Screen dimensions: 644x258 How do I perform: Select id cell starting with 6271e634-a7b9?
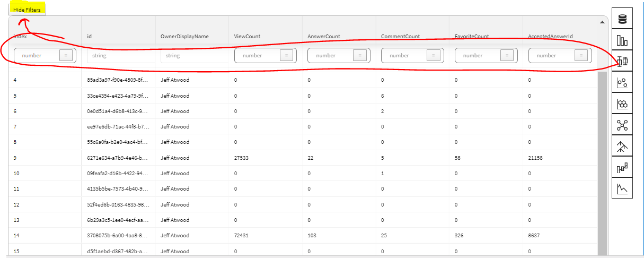tap(118, 158)
